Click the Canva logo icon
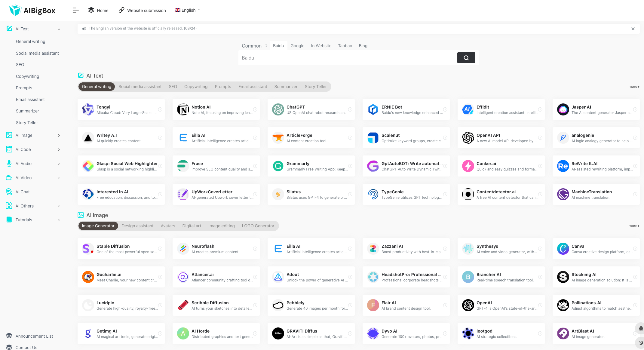This screenshot has height=350, width=644. pyautogui.click(x=563, y=249)
